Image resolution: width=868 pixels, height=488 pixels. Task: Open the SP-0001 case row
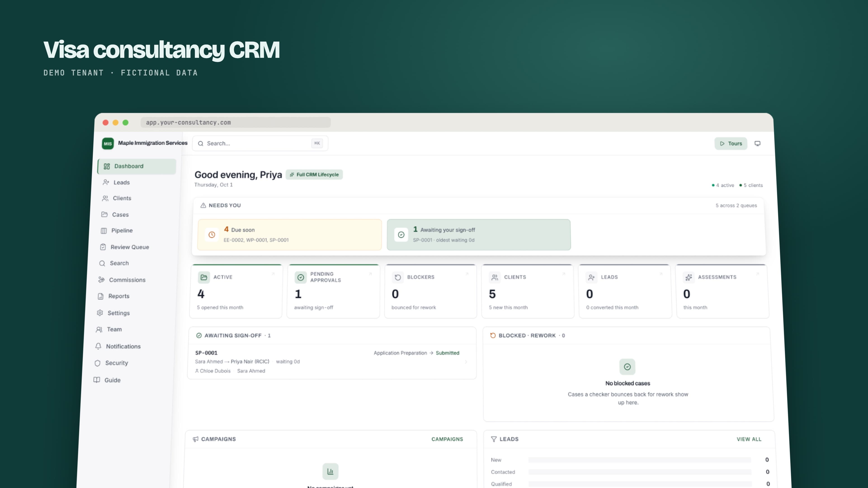pyautogui.click(x=332, y=362)
